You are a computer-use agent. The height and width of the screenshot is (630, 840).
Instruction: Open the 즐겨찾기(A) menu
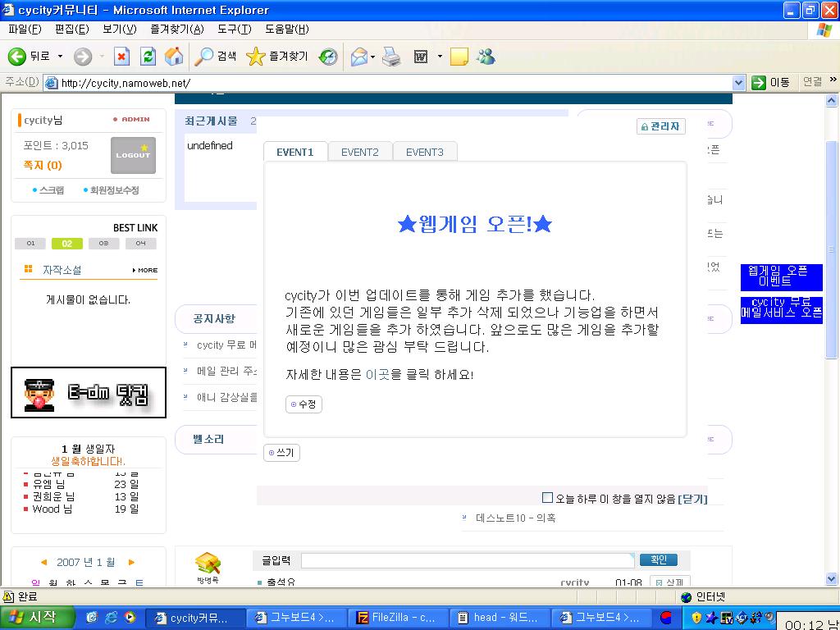click(176, 30)
